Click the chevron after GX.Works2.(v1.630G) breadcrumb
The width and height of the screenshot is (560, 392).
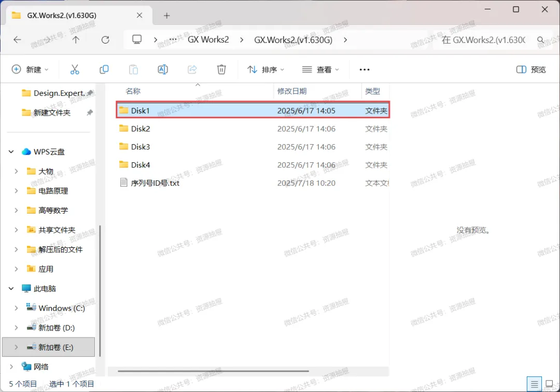(345, 39)
